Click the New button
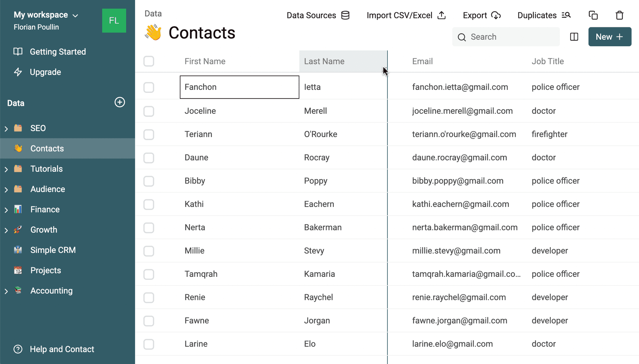This screenshot has width=639, height=364. (x=609, y=37)
